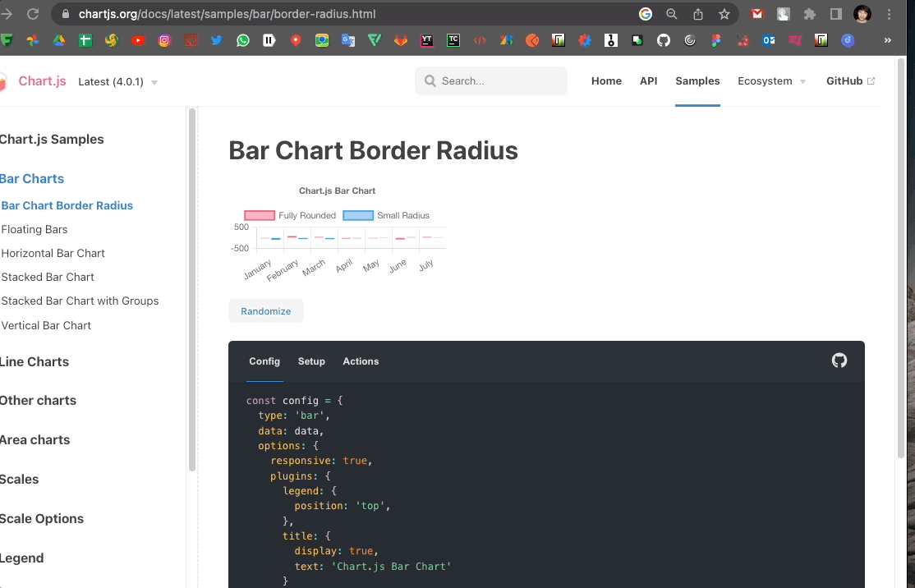915x588 pixels.
Task: Open the Samples navbar item
Action: coord(697,81)
